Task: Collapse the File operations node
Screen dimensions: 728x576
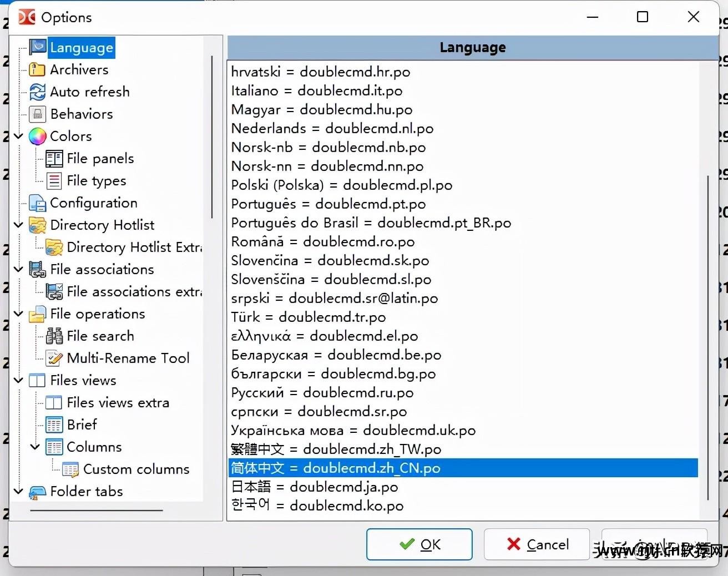Action: tap(18, 314)
